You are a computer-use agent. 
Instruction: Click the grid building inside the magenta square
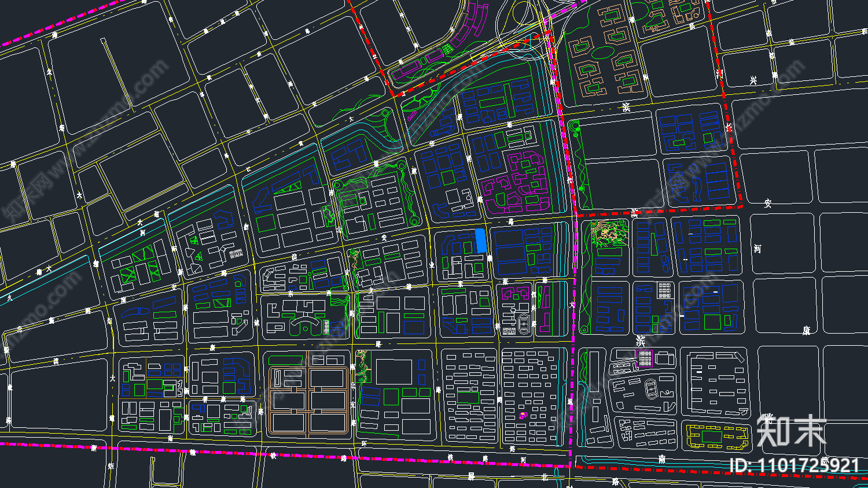645,358
